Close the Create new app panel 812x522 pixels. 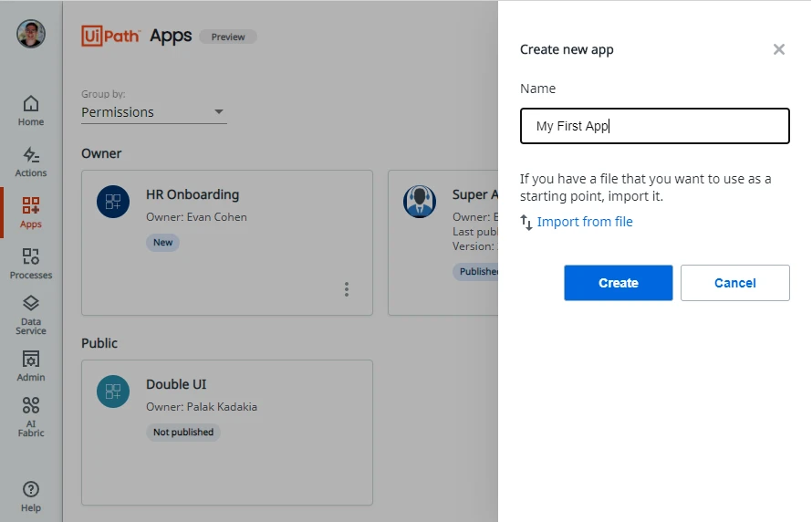779,49
